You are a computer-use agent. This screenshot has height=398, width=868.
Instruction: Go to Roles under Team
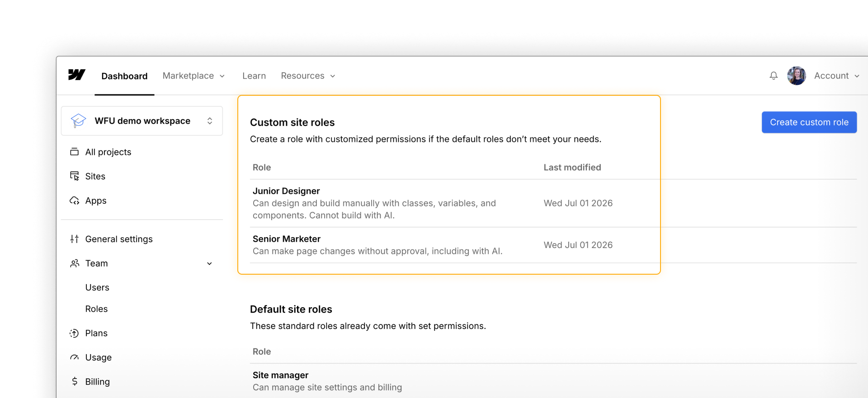pyautogui.click(x=96, y=309)
